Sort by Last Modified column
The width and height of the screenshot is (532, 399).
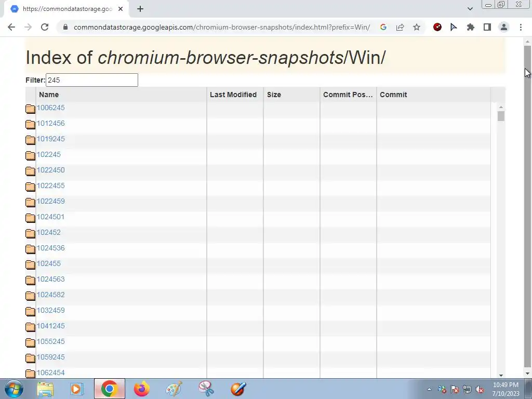[x=233, y=95]
